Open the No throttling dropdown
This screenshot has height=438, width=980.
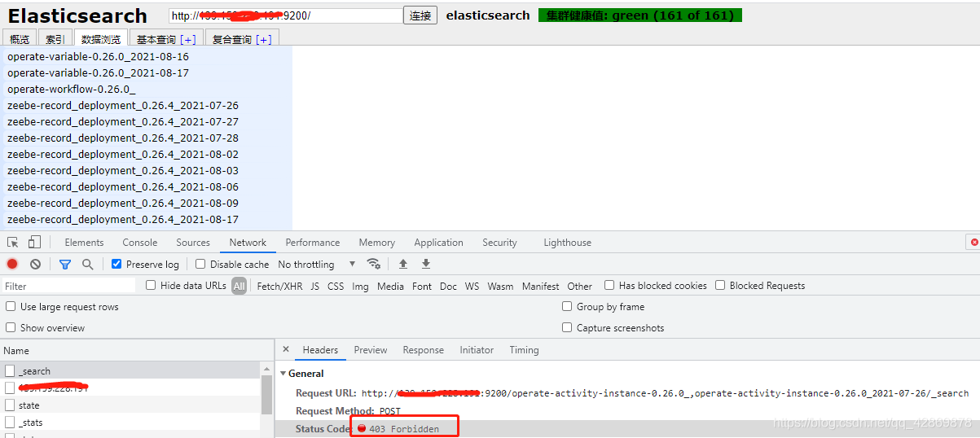[317, 264]
